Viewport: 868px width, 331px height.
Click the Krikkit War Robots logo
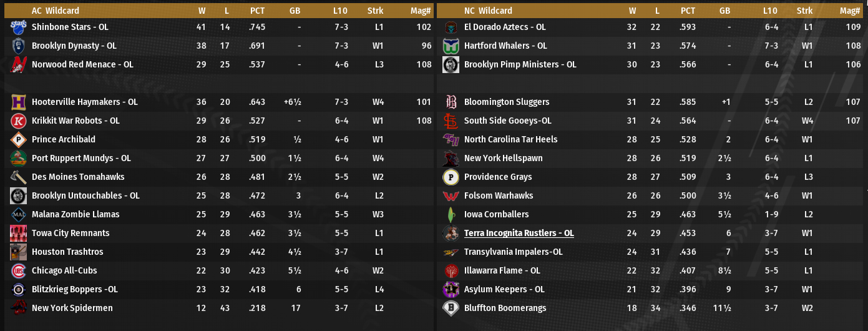pyautogui.click(x=18, y=121)
